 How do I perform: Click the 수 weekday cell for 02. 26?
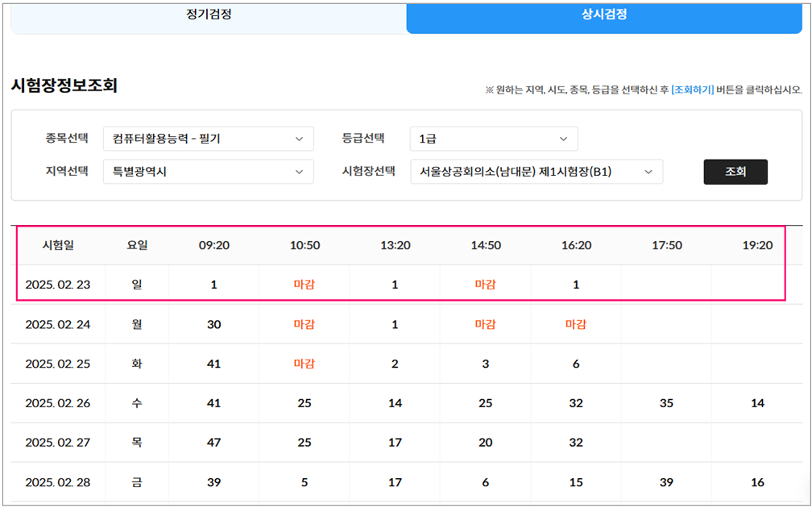coord(137,403)
